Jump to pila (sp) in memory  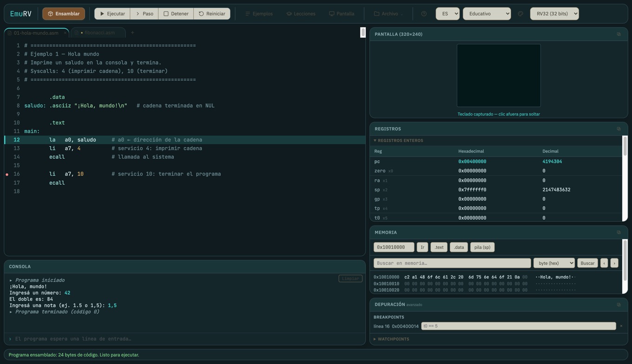482,247
